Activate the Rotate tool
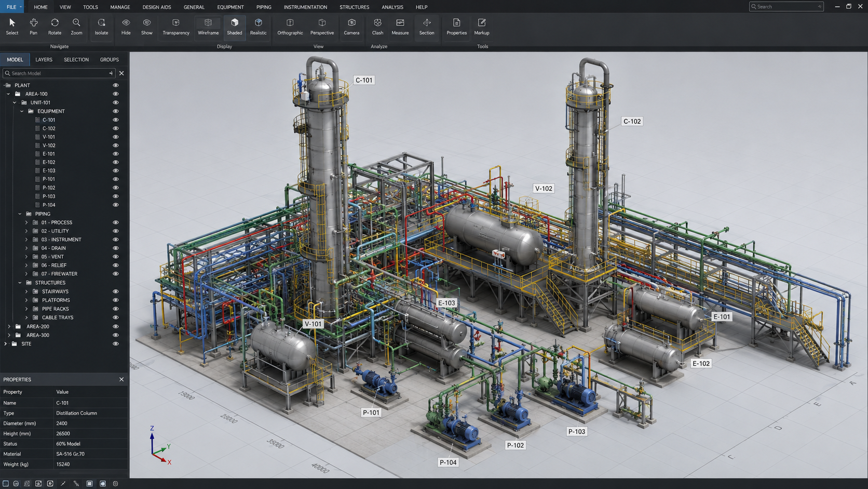 click(x=55, y=27)
